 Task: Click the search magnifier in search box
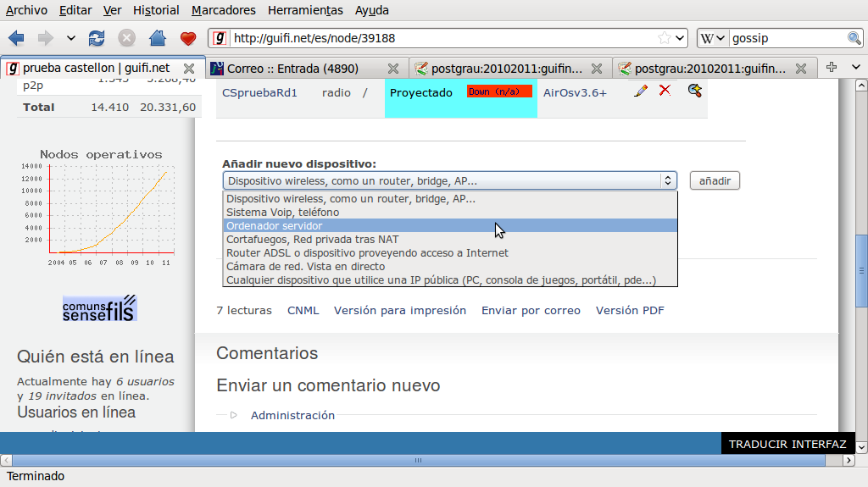coord(854,38)
